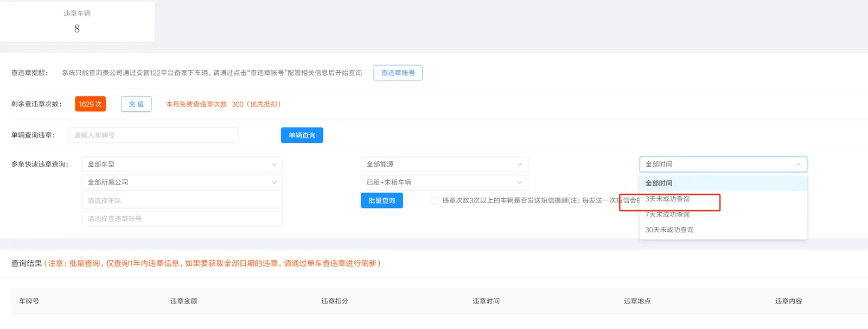The height and width of the screenshot is (329, 868).
Task: Click the 充值 recharge button
Action: (136, 104)
